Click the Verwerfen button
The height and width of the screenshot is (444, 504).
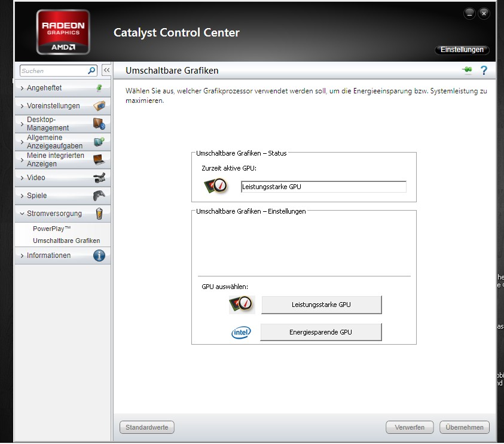410,427
